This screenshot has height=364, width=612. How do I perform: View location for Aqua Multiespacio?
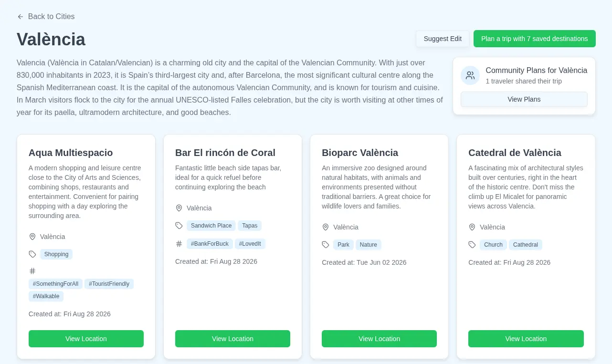[x=86, y=339]
